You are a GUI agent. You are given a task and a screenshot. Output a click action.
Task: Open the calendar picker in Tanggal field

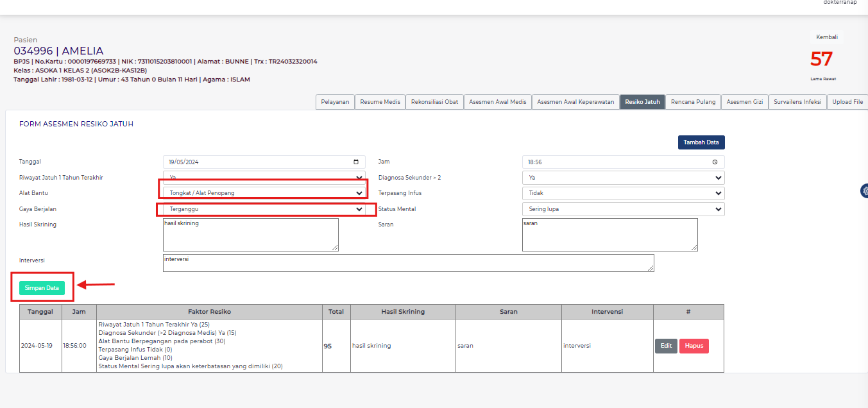(356, 162)
